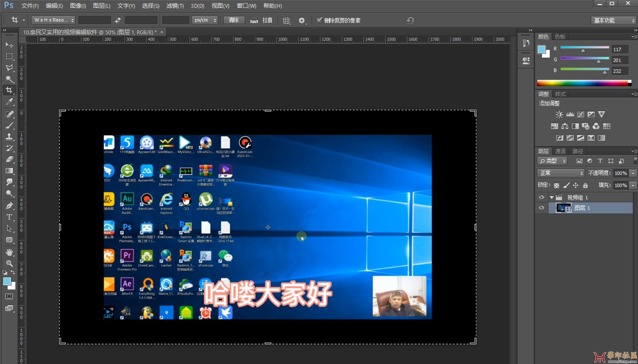Select the Magic Wand tool
Screen dimensions: 638x364
(9, 79)
